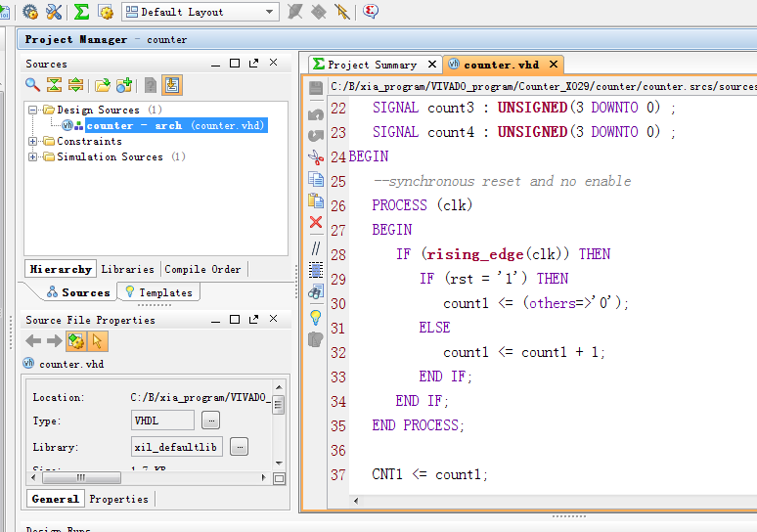757x532 pixels.
Task: Click the column selection mode icon
Action: 316,270
